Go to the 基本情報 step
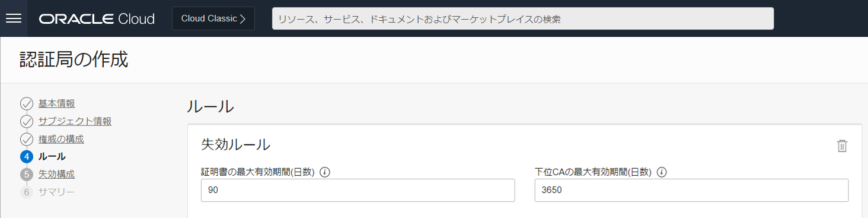Image resolution: width=868 pixels, height=218 pixels. pos(57,104)
